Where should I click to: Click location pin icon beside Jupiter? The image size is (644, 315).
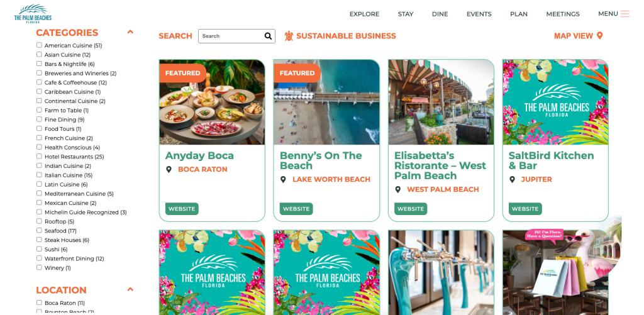pos(512,179)
